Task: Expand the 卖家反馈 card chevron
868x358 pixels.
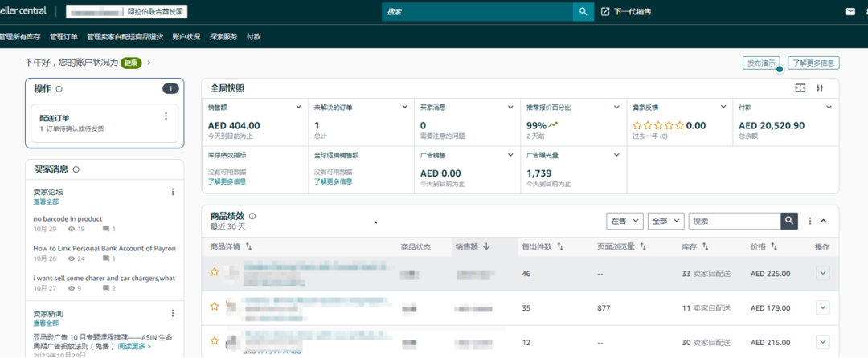Action: 723,108
